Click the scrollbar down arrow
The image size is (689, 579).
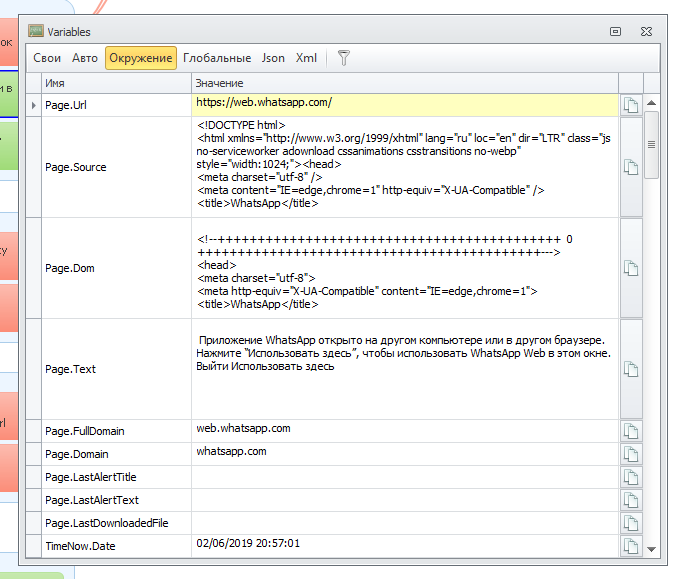[652, 549]
